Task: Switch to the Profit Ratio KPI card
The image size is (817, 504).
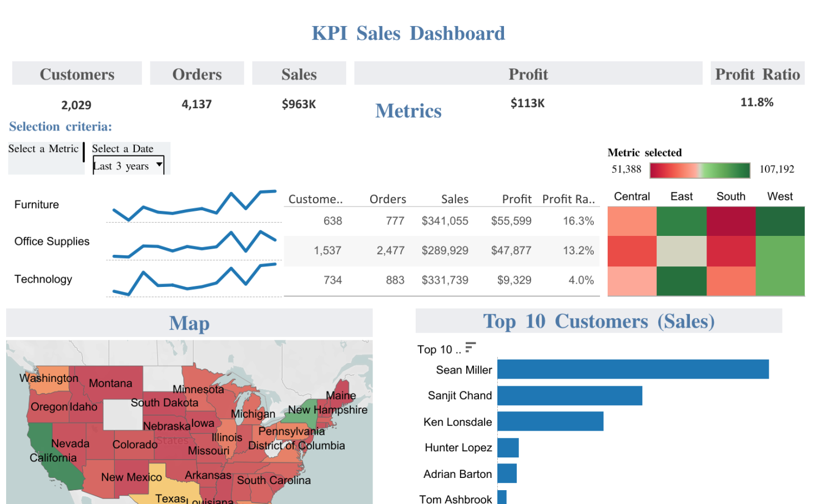Action: coord(757,73)
